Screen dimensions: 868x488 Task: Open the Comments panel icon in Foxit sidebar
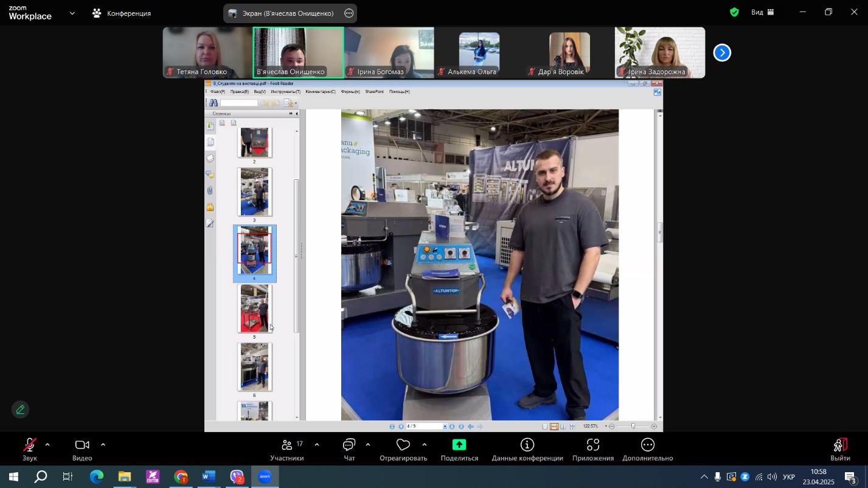(210, 174)
